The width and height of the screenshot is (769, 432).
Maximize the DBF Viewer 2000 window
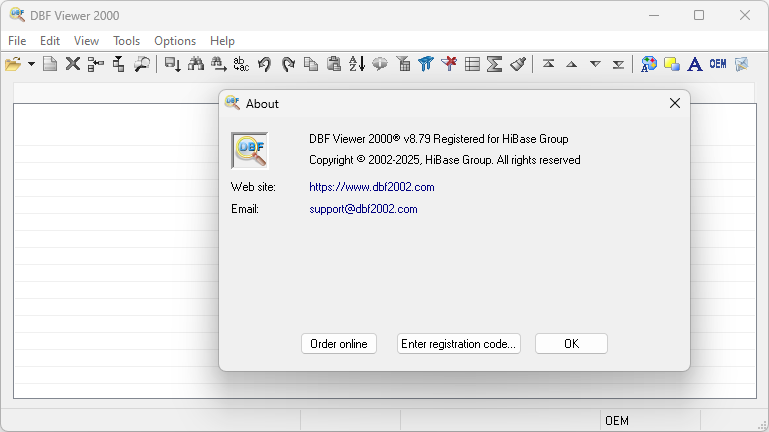tap(699, 15)
